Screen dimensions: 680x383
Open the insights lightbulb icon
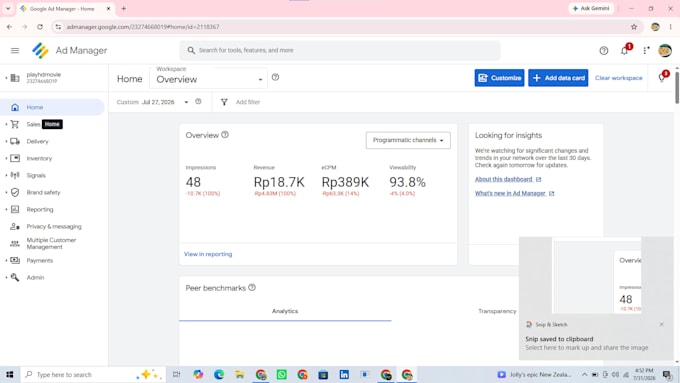tap(662, 77)
